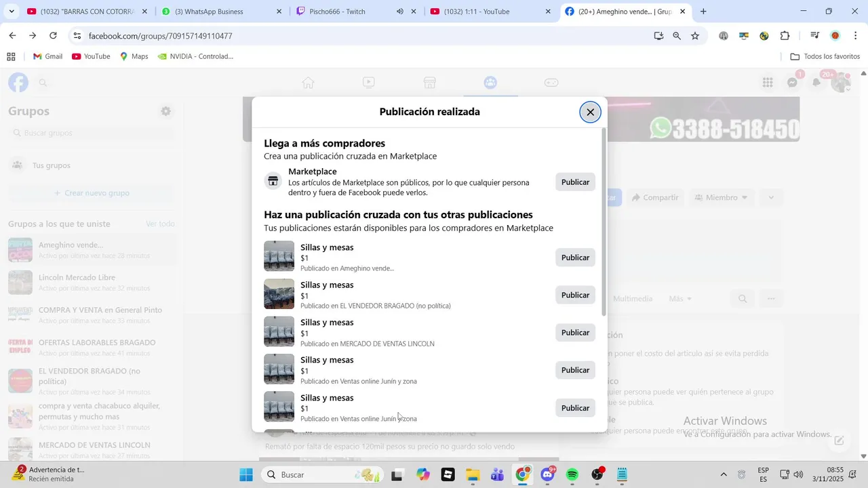This screenshot has height=488, width=868.
Task: Open OFERTAS LABORABLES BRAGADO group
Action: pyautogui.click(x=91, y=348)
